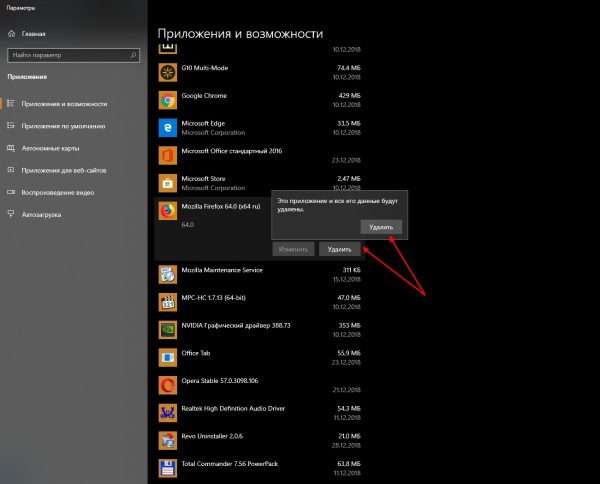Click the Office Tab app icon

[168, 357]
